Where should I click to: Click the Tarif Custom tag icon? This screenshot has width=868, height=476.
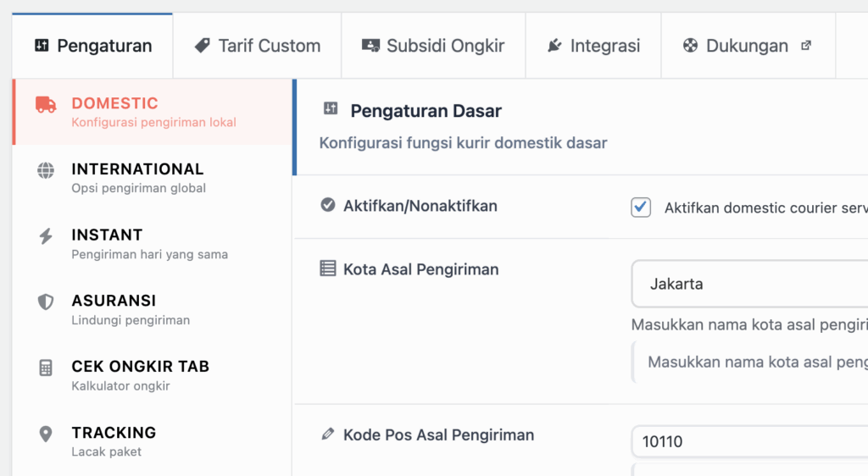[x=202, y=46]
